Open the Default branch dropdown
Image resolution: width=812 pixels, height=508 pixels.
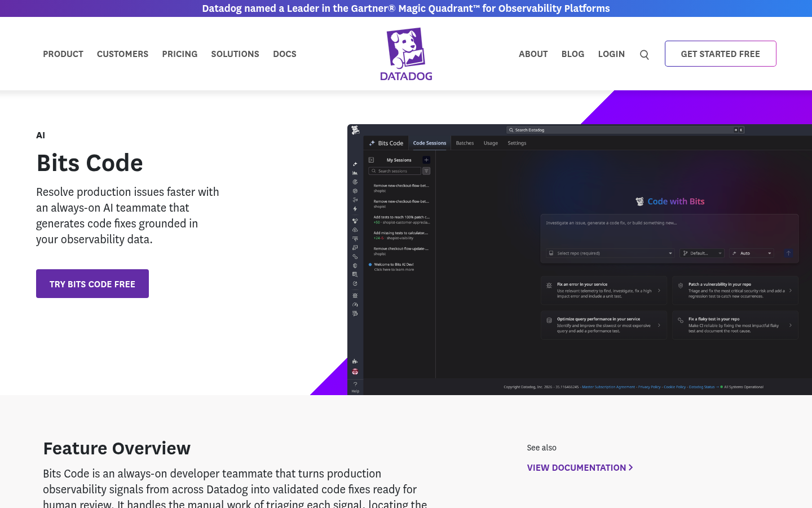tap(702, 253)
